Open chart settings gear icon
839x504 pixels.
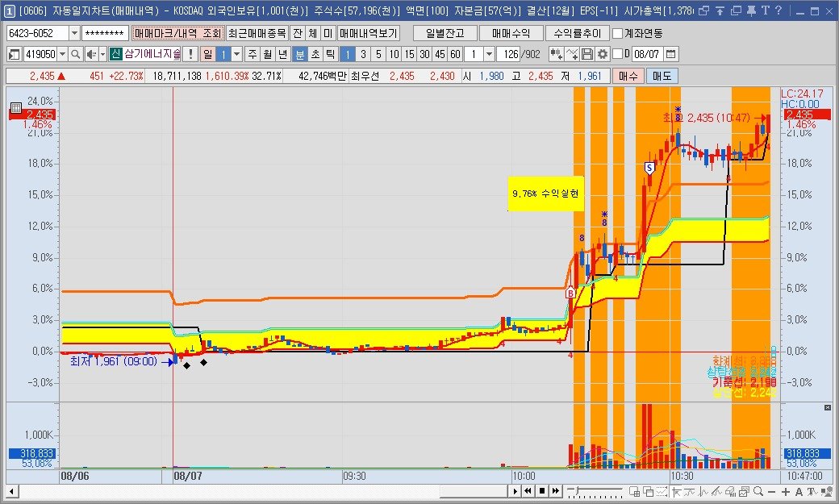(602, 54)
